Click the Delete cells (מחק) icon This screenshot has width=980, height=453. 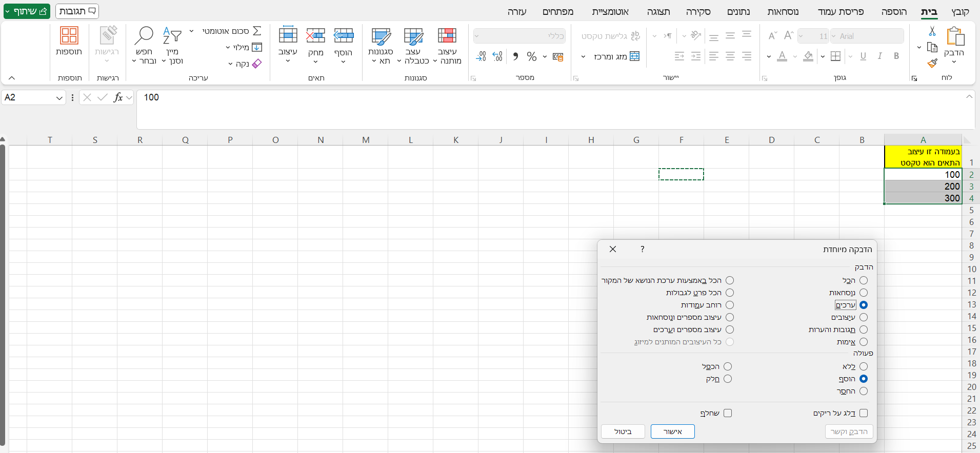pos(316,35)
